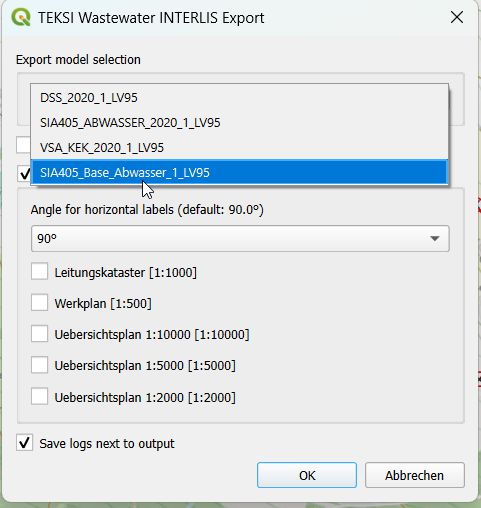
Task: Check Uebersichtsplan 1:10000 option
Action: coord(40,334)
